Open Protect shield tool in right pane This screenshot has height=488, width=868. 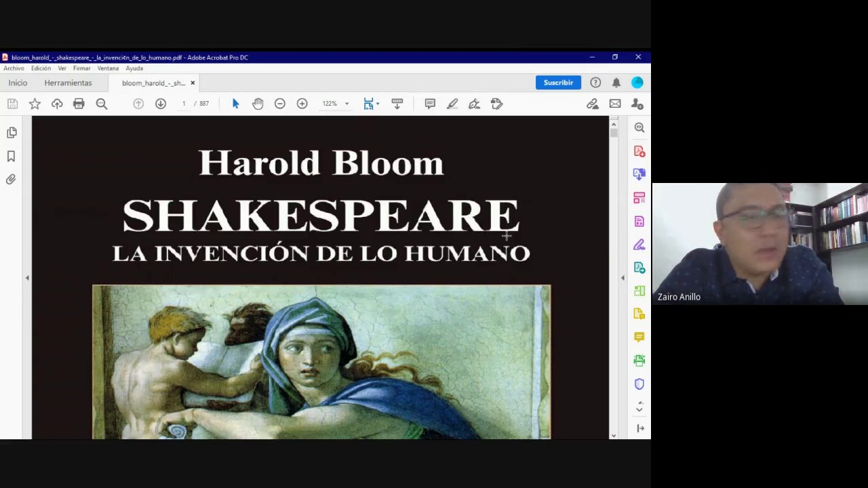[639, 384]
